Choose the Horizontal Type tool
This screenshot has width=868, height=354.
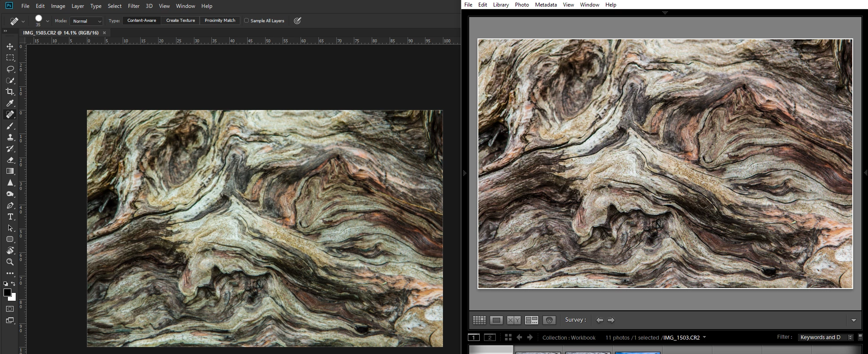(10, 217)
